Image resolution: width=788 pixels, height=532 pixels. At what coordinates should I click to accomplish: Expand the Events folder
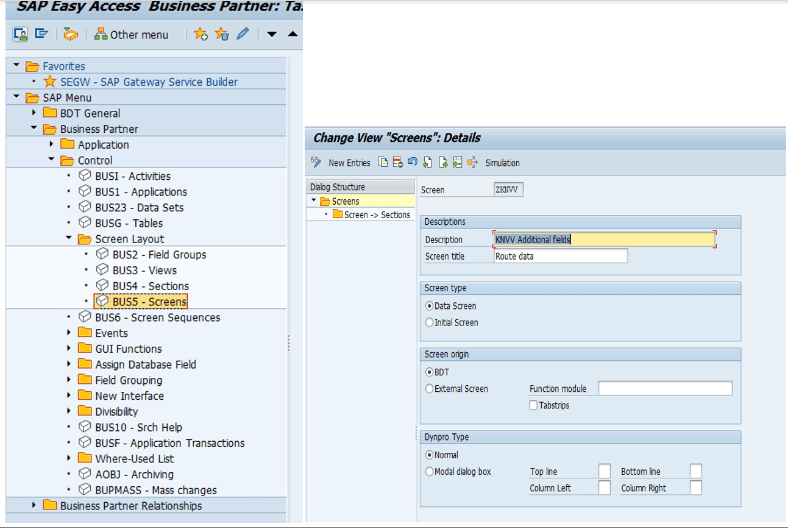(69, 333)
